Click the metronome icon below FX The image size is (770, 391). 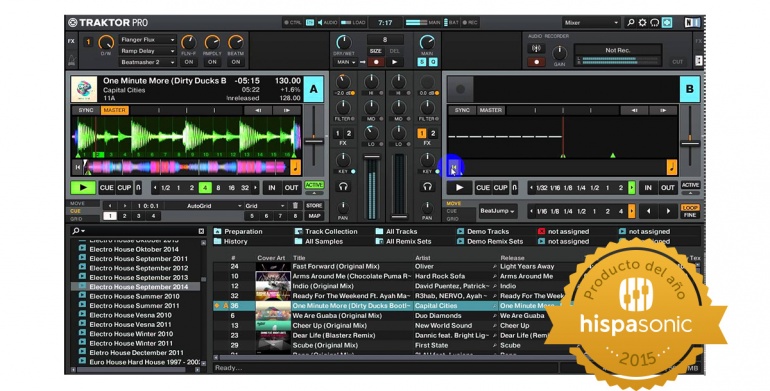click(x=72, y=60)
